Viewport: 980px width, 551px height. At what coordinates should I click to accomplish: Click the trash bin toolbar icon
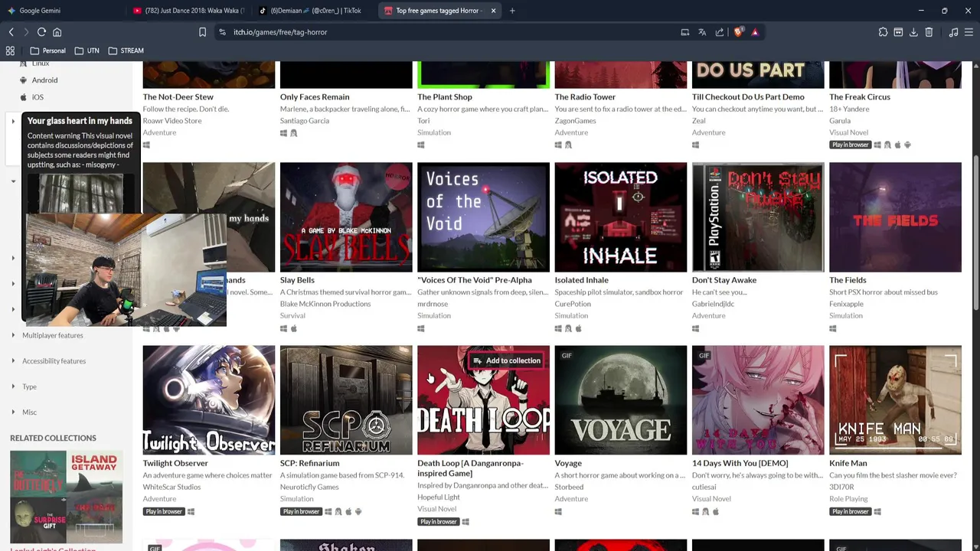tap(929, 32)
